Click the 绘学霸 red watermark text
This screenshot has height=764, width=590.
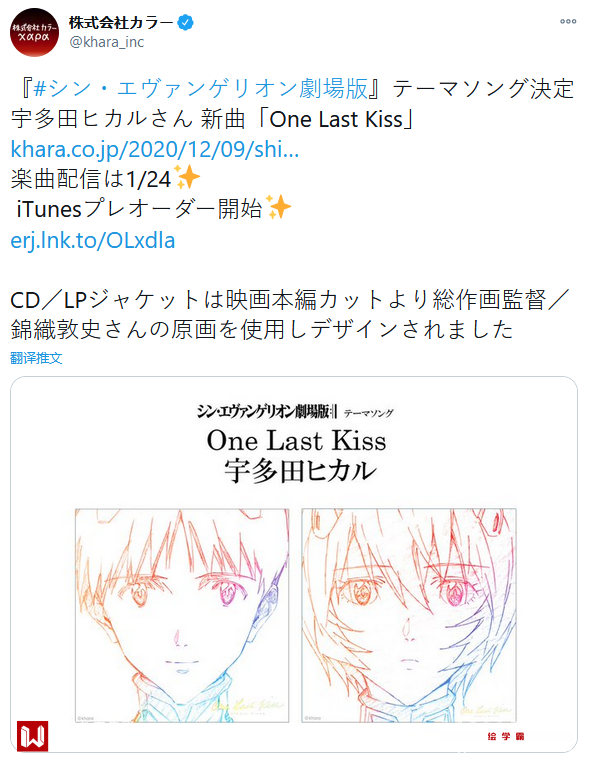[x=506, y=736]
